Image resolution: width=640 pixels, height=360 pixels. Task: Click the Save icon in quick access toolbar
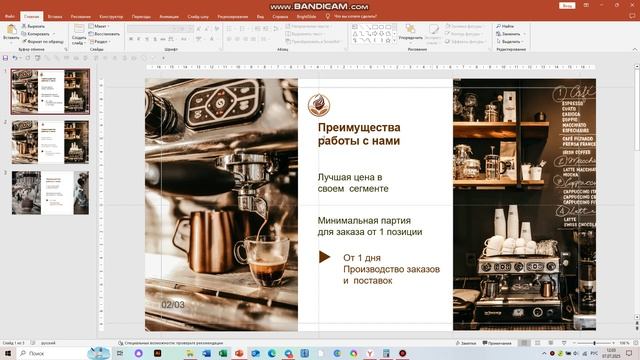pos(5,58)
